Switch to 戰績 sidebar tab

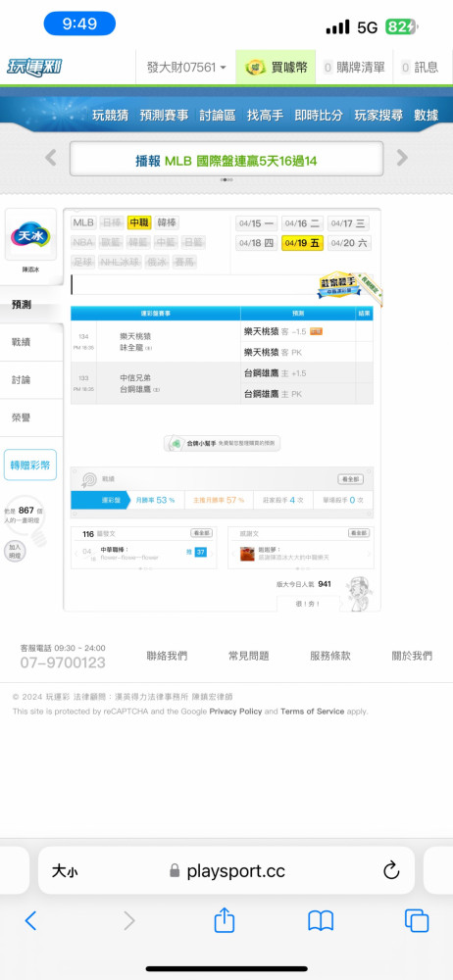pyautogui.click(x=31, y=342)
